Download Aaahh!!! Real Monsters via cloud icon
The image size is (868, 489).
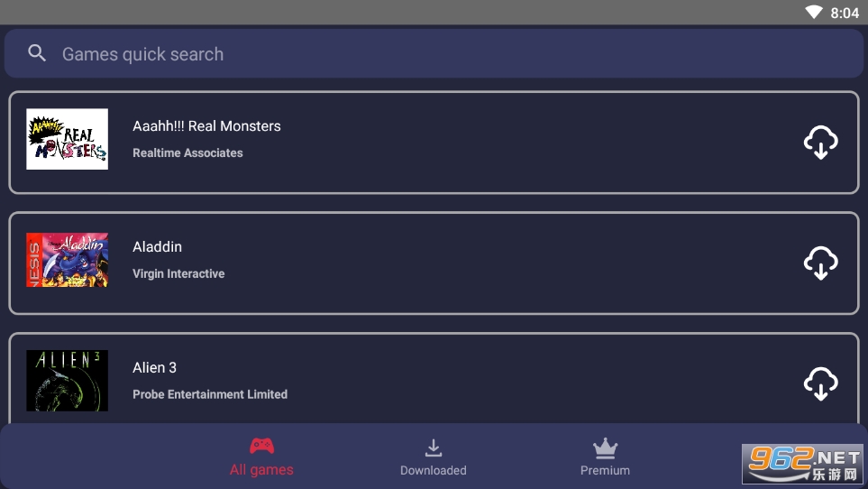[x=820, y=143]
